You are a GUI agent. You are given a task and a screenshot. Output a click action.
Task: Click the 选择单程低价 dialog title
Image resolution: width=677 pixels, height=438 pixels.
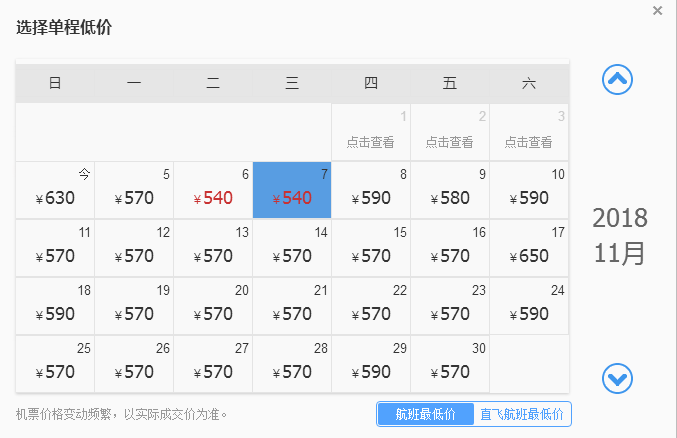(x=64, y=27)
